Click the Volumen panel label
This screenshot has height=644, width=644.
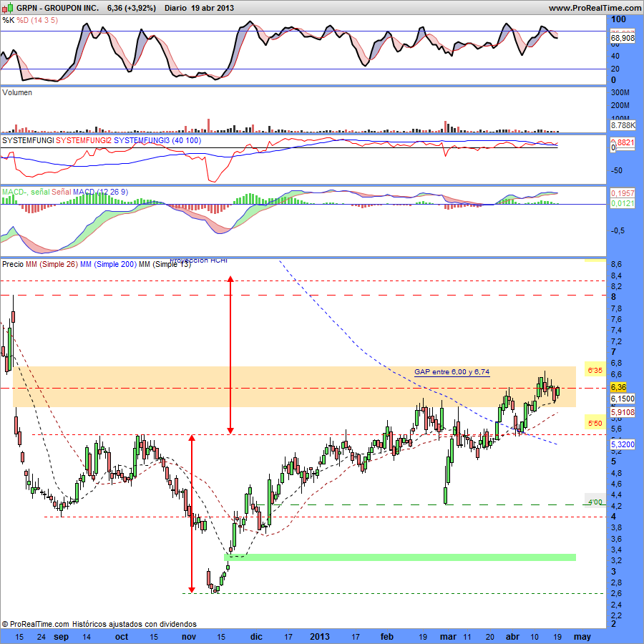(17, 92)
